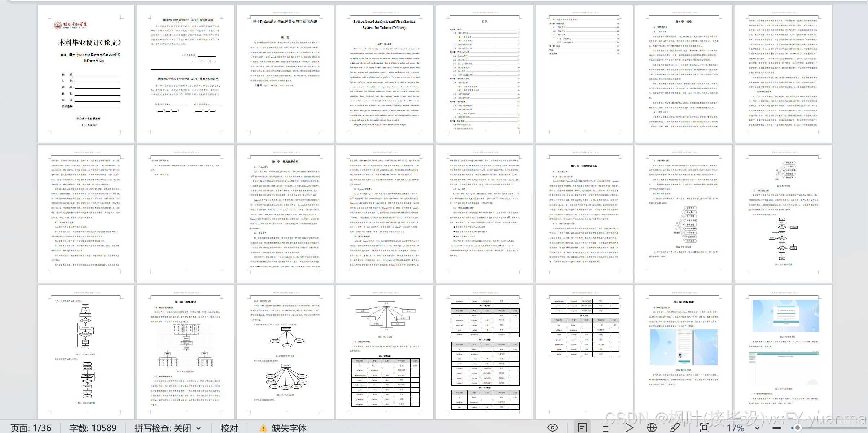Click the 页面: 1/36 page indicator

click(31, 428)
